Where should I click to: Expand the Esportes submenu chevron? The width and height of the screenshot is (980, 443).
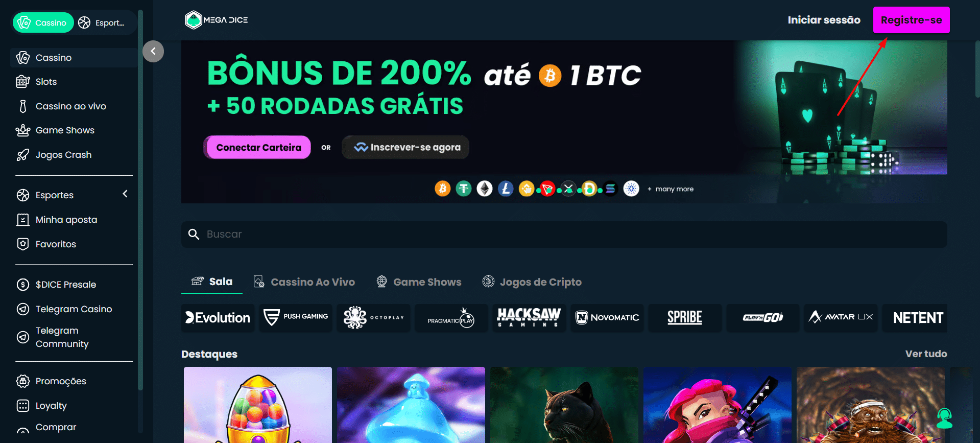(x=125, y=194)
